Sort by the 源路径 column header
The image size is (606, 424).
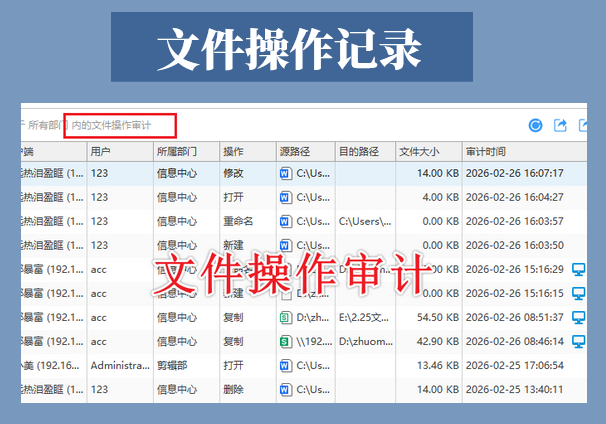pyautogui.click(x=306, y=152)
